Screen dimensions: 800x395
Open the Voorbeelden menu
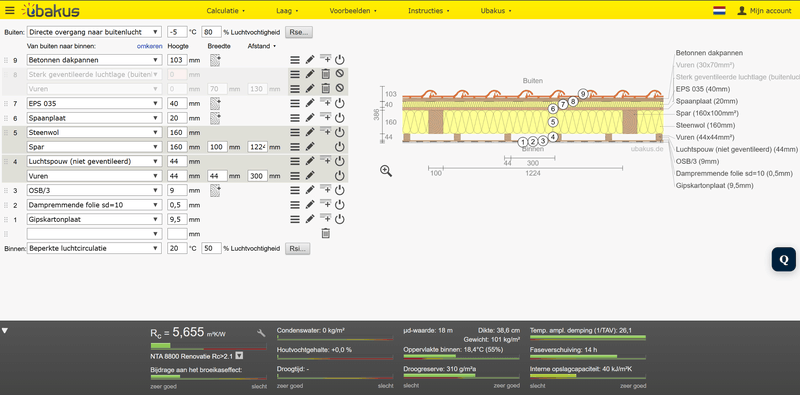click(x=353, y=10)
